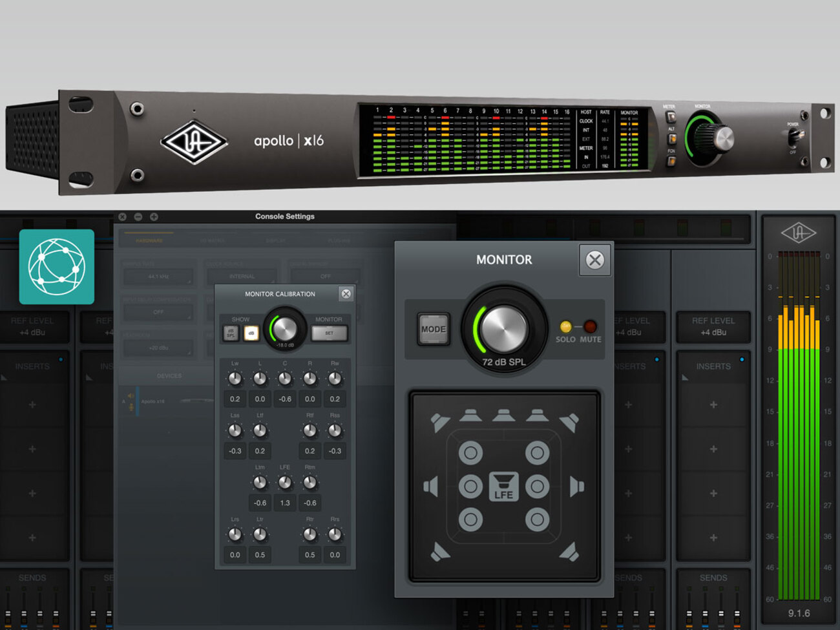Click the teal network globe app icon
The image size is (840, 630).
[57, 266]
